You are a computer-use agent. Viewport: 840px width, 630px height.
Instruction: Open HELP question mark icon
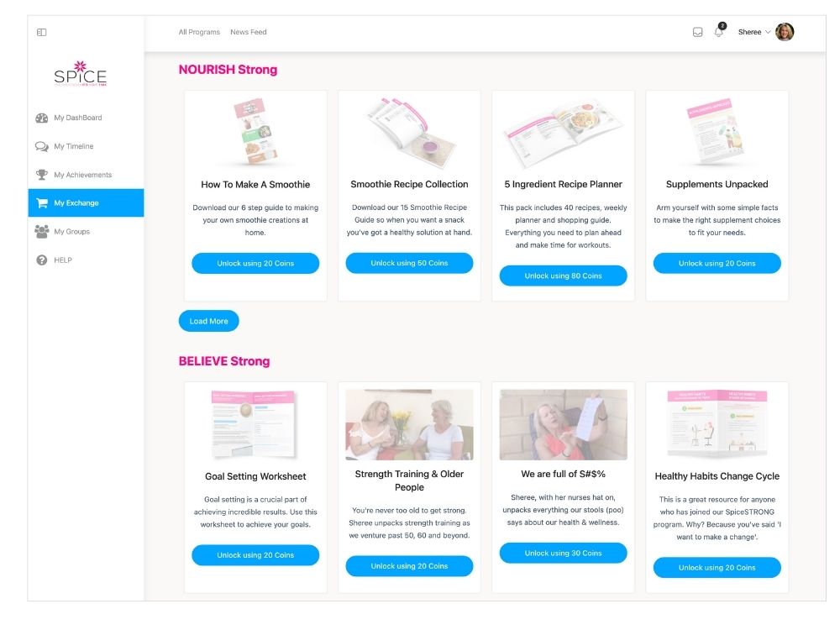42,260
